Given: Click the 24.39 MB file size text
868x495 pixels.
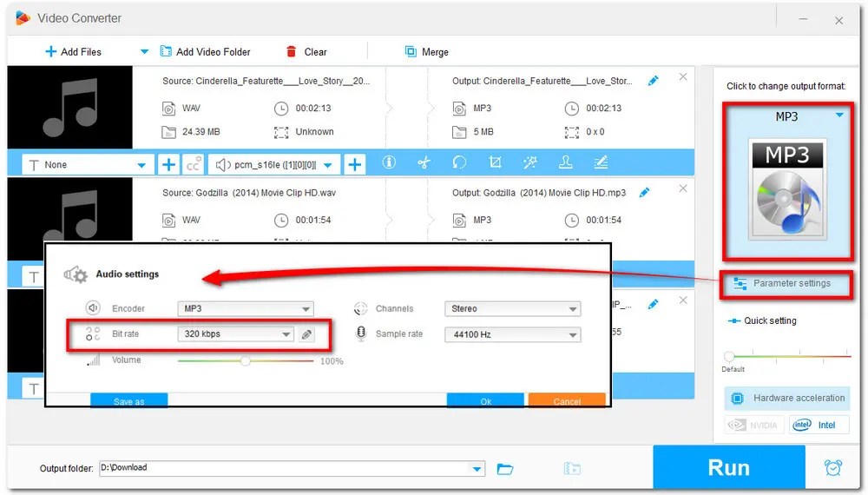Looking at the screenshot, I should click(x=201, y=132).
